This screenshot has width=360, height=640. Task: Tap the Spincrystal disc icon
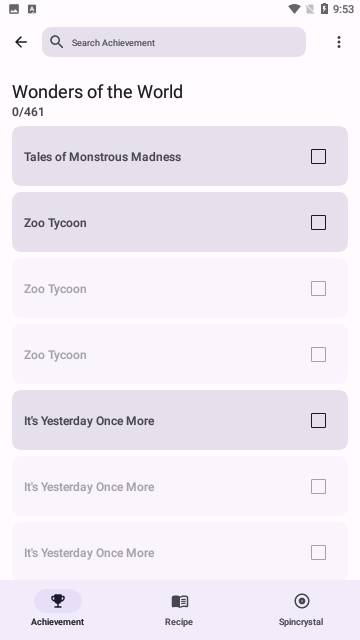[302, 601]
